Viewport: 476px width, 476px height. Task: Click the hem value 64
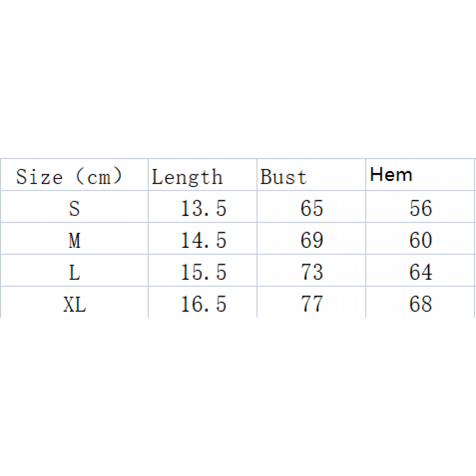pyautogui.click(x=420, y=272)
